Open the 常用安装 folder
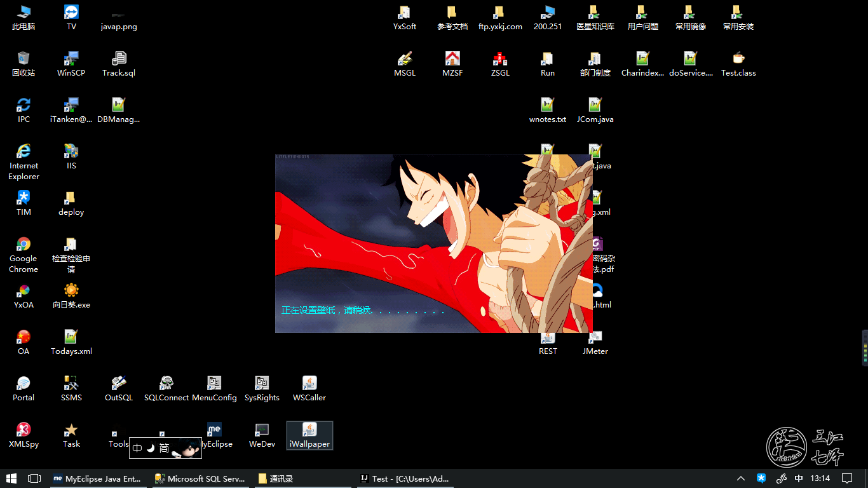This screenshot has height=488, width=868. point(738,18)
